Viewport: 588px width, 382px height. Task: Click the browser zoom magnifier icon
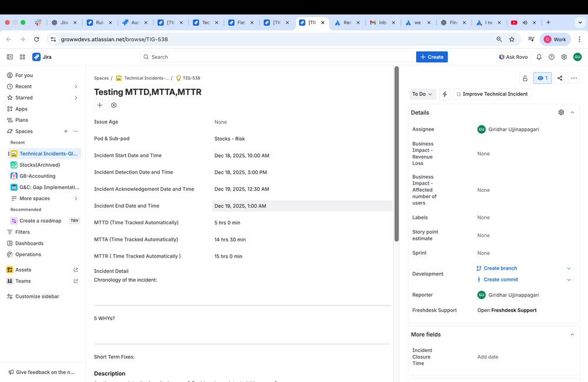click(499, 39)
